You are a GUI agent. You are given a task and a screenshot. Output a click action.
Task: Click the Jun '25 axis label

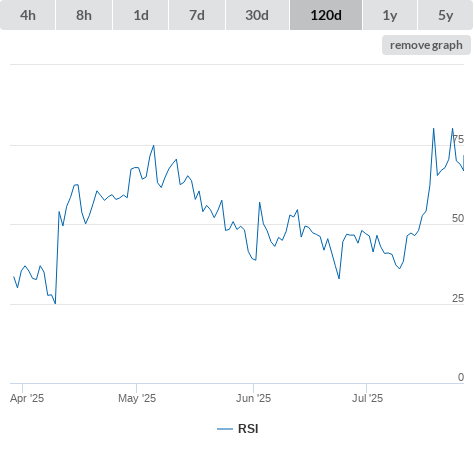click(x=253, y=398)
